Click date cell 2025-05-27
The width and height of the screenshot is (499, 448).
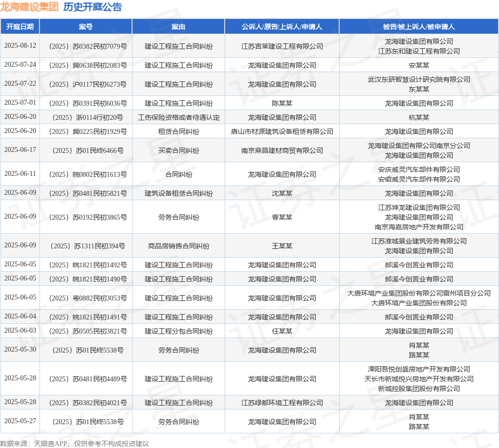pos(20,421)
